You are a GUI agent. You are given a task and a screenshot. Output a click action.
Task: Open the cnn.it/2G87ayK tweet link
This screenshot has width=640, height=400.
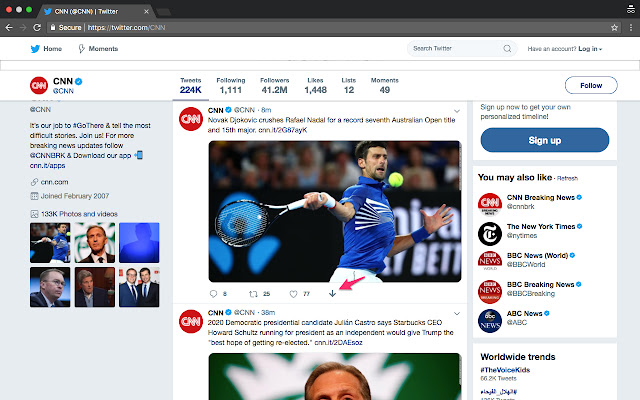click(x=282, y=130)
